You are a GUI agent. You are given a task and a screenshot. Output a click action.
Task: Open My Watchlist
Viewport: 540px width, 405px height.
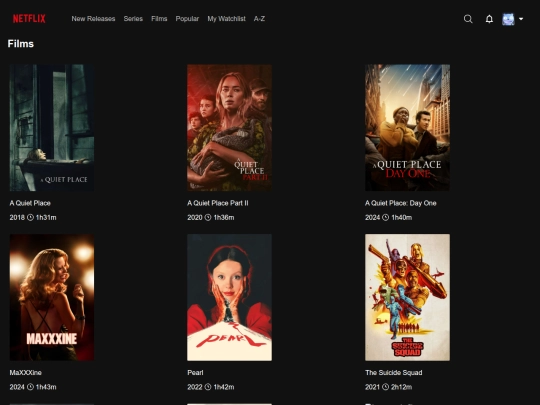click(226, 19)
